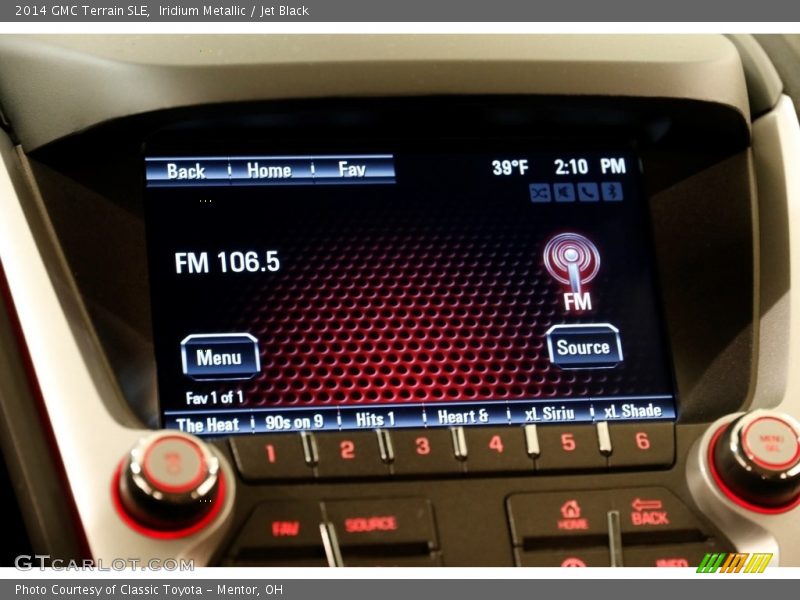Tap the on-screen Source button
Image resolution: width=800 pixels, height=600 pixels.
click(x=583, y=347)
